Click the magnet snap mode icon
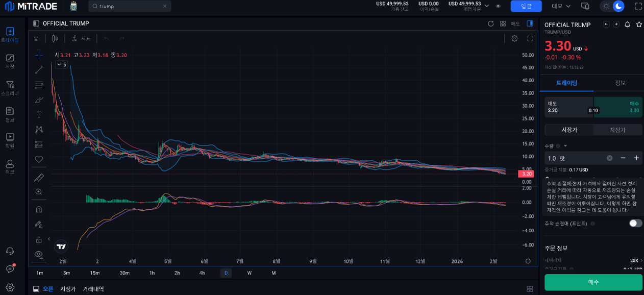The width and height of the screenshot is (644, 295). [39, 209]
